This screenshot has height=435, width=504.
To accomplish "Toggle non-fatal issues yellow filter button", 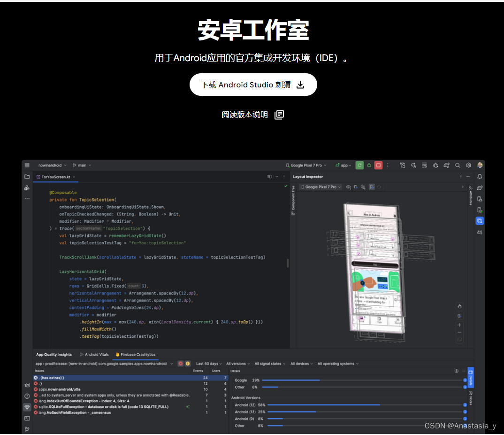I will pyautogui.click(x=188, y=364).
